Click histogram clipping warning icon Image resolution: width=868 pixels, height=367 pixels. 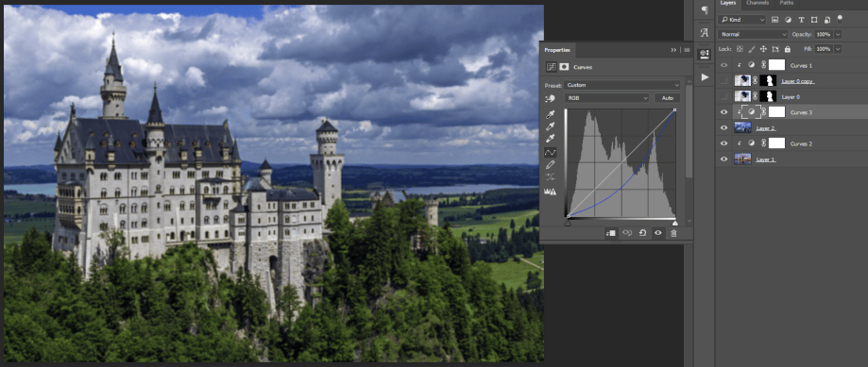tap(551, 192)
